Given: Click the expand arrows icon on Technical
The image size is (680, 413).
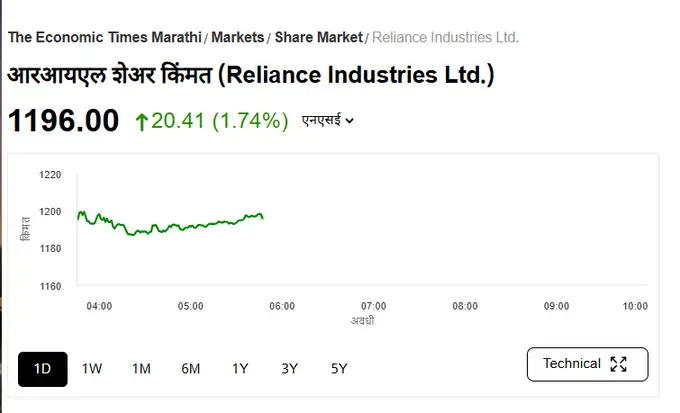Looking at the screenshot, I should pyautogui.click(x=618, y=364).
